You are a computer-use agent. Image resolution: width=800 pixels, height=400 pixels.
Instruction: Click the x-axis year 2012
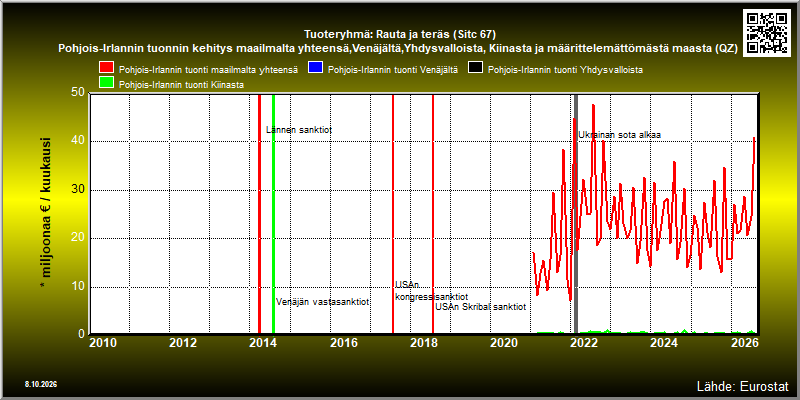(183, 343)
